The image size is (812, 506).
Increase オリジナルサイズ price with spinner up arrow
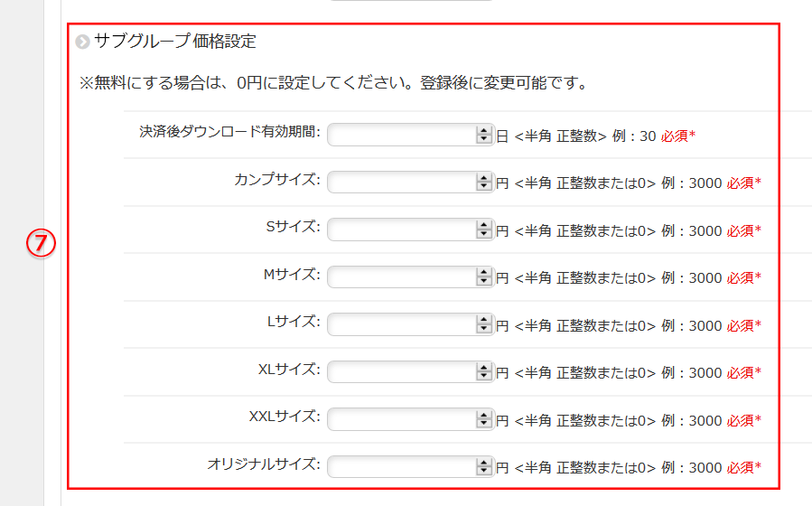[482, 463]
